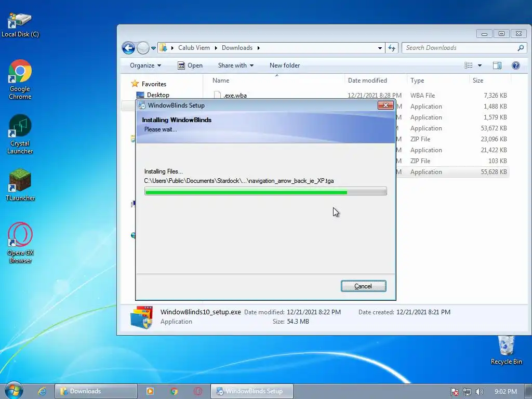Select the 1,579 KB Application row

(452, 117)
